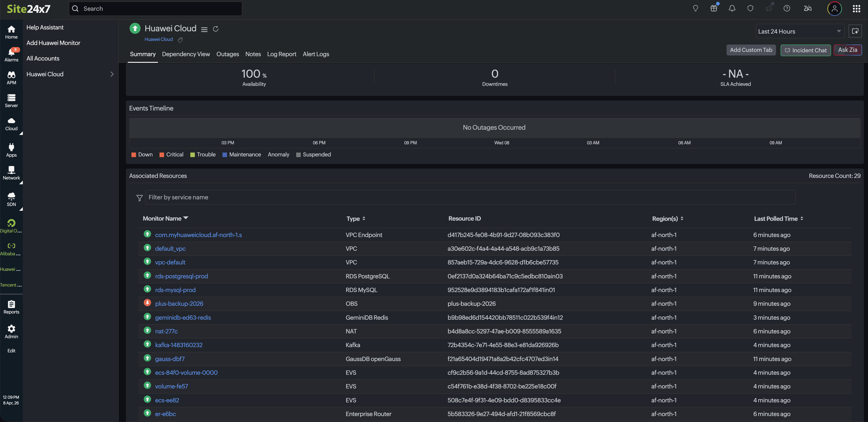Screen dimensions: 868x422
Task: Open the apps grid icon at top right
Action: pos(856,8)
